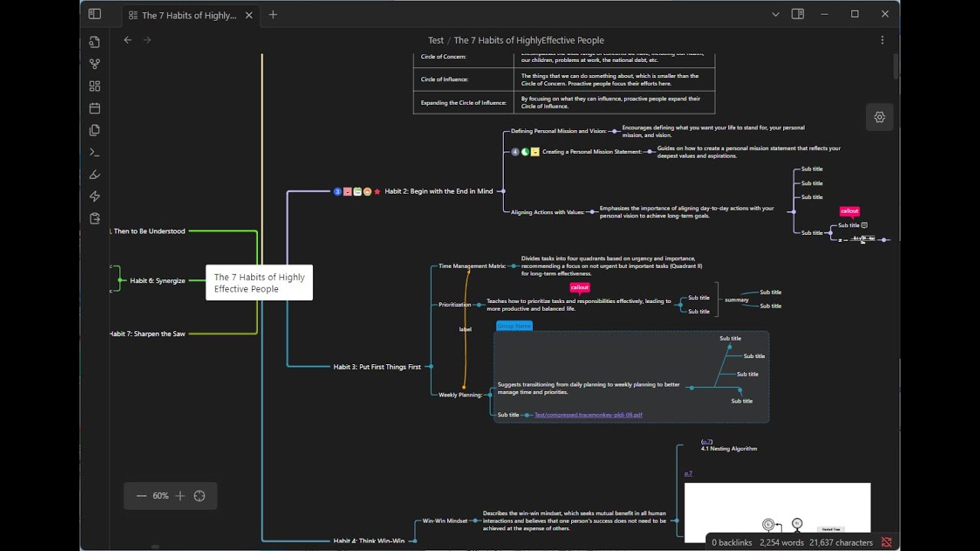Screen dimensions: 980x551
Task: Open the tab list dropdown arrow
Action: tap(776, 14)
